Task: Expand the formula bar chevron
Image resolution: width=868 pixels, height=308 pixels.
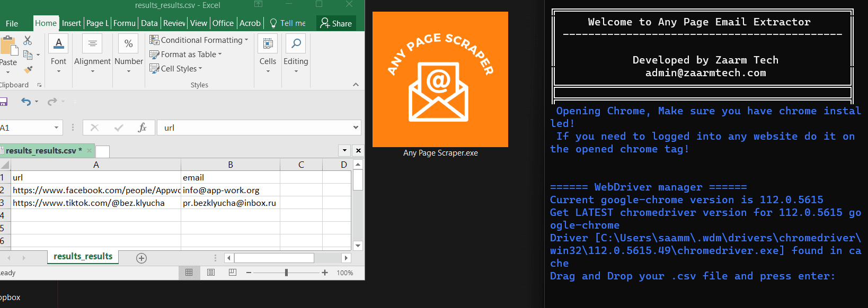Action: tap(356, 128)
